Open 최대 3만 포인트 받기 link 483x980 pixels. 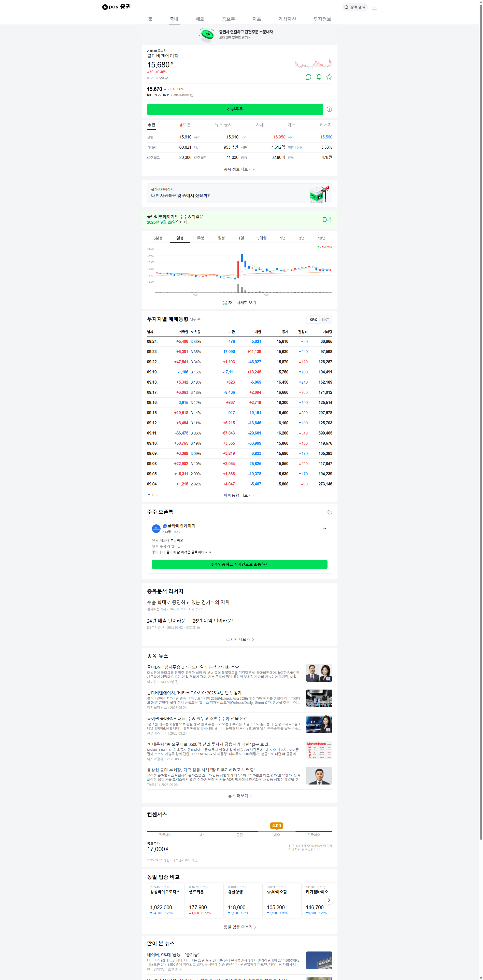point(235,38)
